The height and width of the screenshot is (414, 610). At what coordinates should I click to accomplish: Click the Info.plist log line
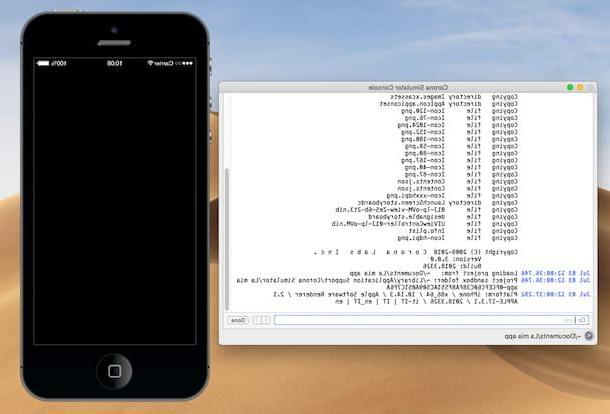pos(463,231)
